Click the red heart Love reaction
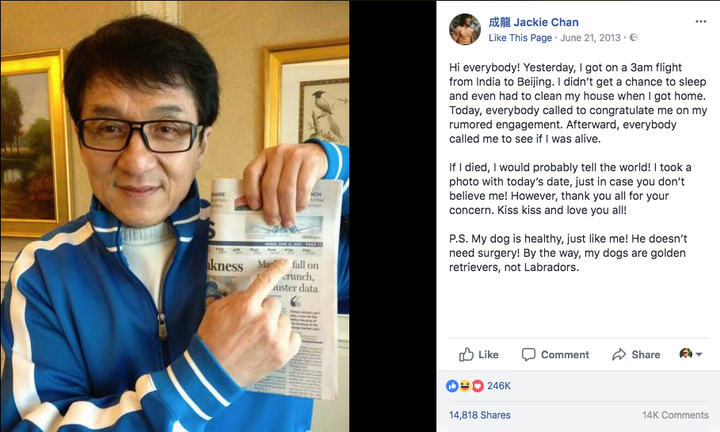This screenshot has height=432, width=720. (x=478, y=386)
